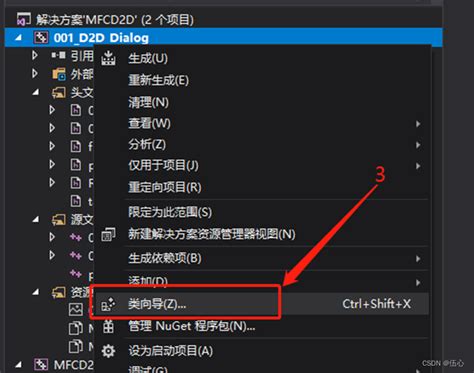This screenshot has height=373, width=474.
Task: Click the 外部 external dependencies folder icon
Action: click(59, 74)
